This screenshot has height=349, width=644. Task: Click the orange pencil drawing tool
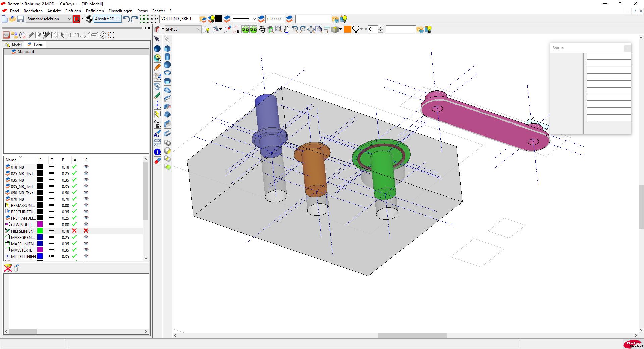157,67
